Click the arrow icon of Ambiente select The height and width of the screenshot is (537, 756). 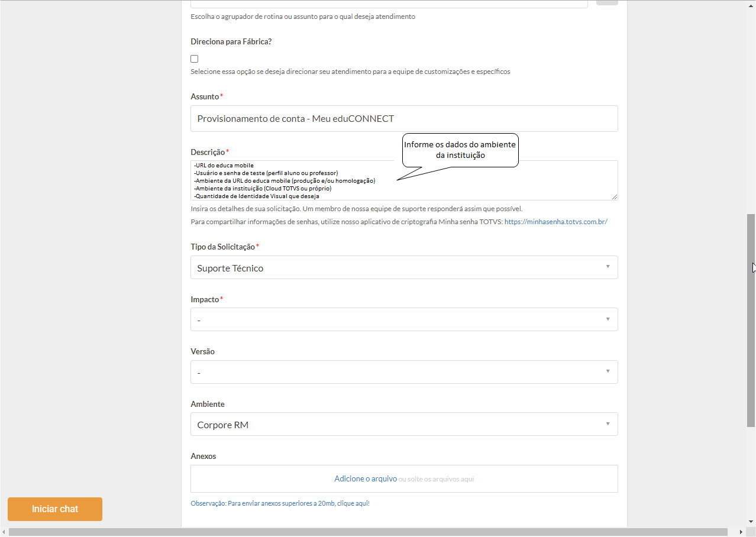pos(608,423)
